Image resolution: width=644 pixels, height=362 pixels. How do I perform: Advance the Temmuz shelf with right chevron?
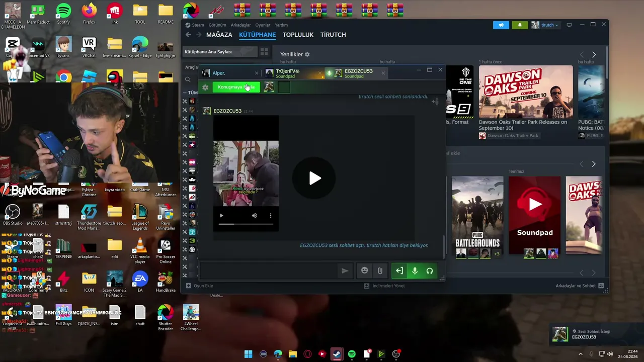(x=594, y=164)
